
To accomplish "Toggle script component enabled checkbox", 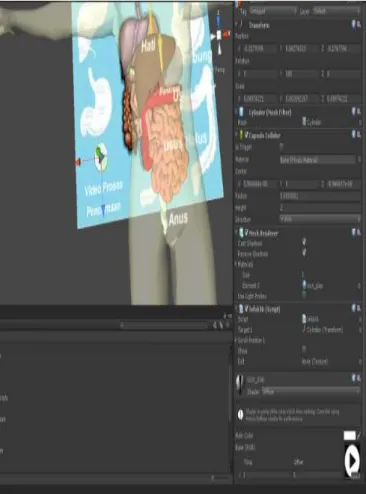I will coord(247,308).
